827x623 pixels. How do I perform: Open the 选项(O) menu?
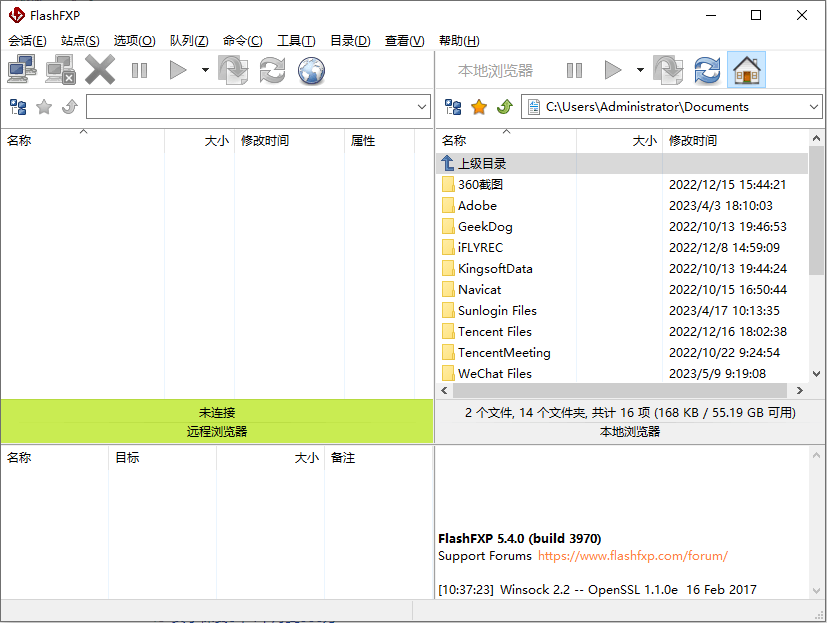134,41
